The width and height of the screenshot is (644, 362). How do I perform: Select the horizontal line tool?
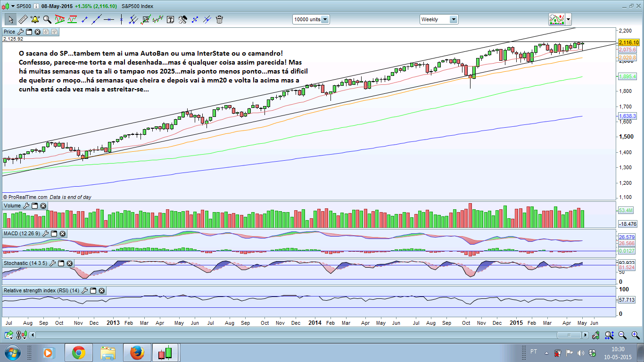[109, 19]
